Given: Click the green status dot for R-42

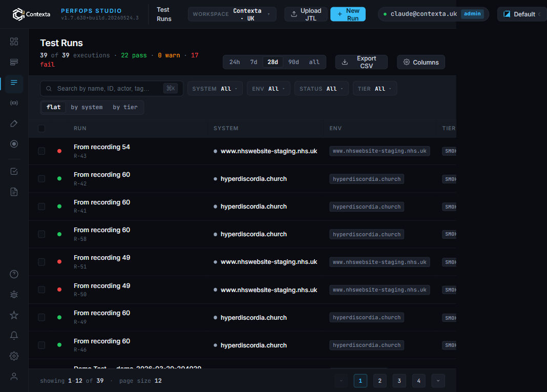Looking at the screenshot, I should pyautogui.click(x=59, y=179).
